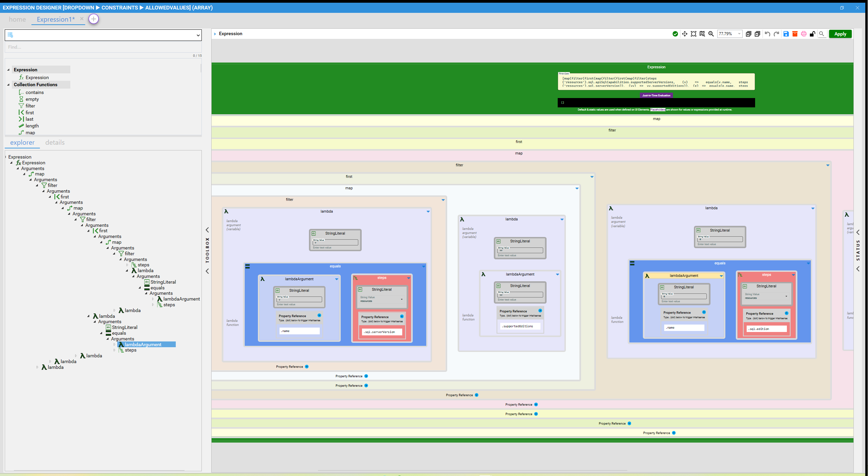Screen dimensions: 868x476
Task: Click the blue save icon in toolbar
Action: (786, 34)
